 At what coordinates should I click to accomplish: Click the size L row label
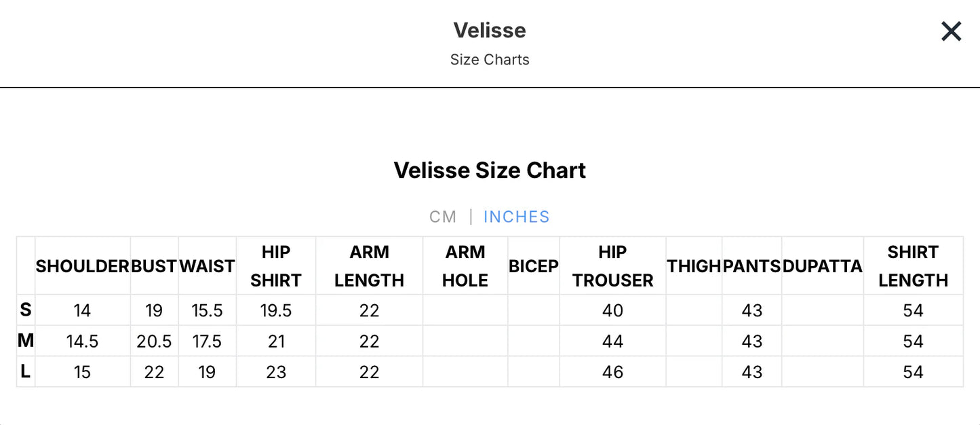[25, 372]
